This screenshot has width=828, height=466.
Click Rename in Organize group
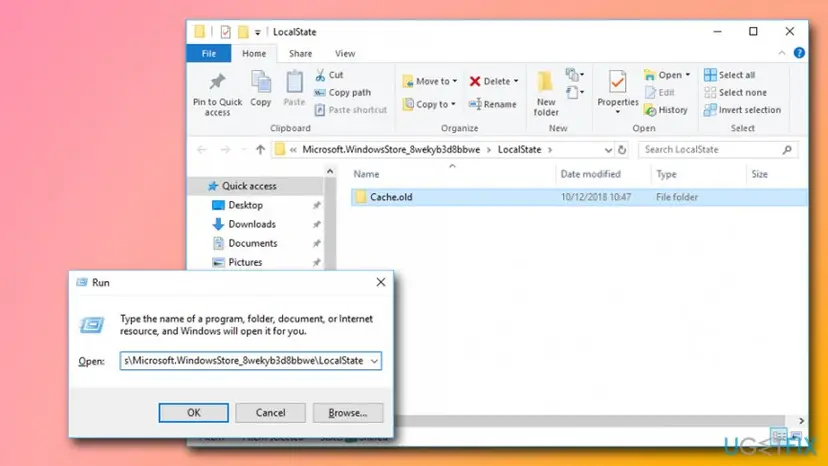493,104
